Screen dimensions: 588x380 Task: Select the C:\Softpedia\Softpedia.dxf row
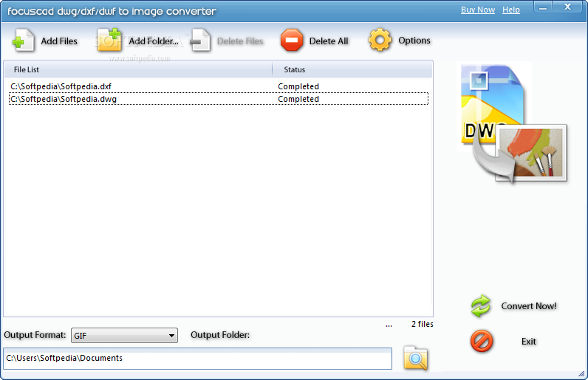218,86
